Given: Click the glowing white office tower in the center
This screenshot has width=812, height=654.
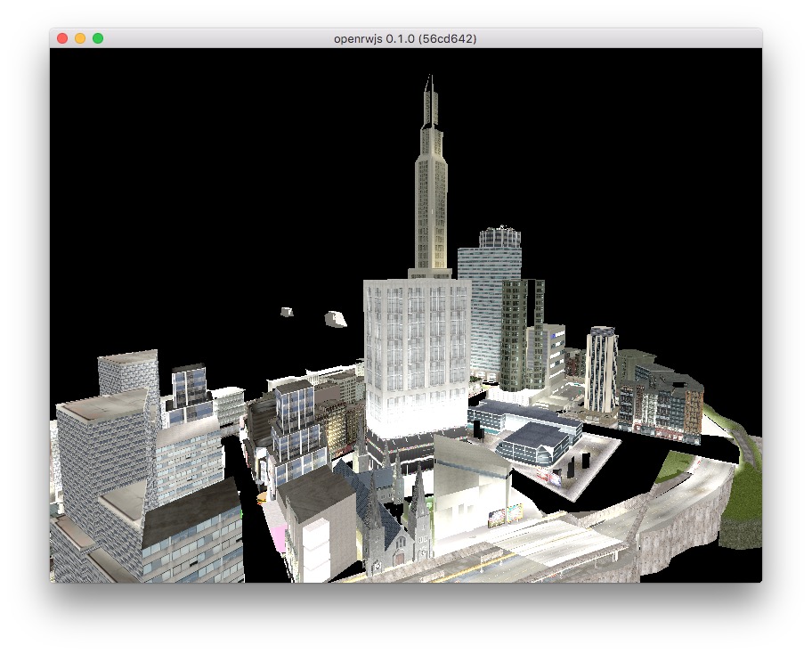Looking at the screenshot, I should (x=417, y=357).
